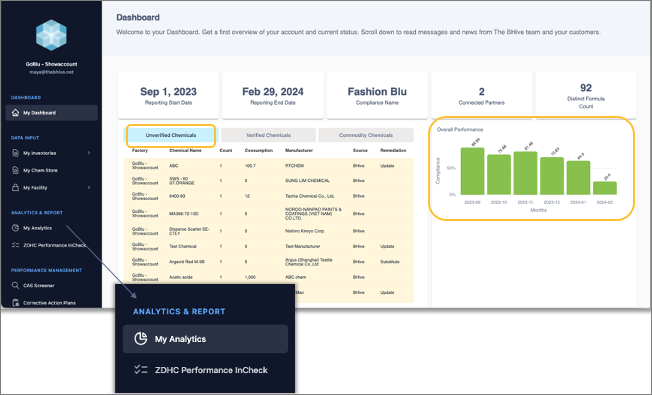652x395 pixels.
Task: Click the MA366-72-13D chemical name
Action: 184,213
